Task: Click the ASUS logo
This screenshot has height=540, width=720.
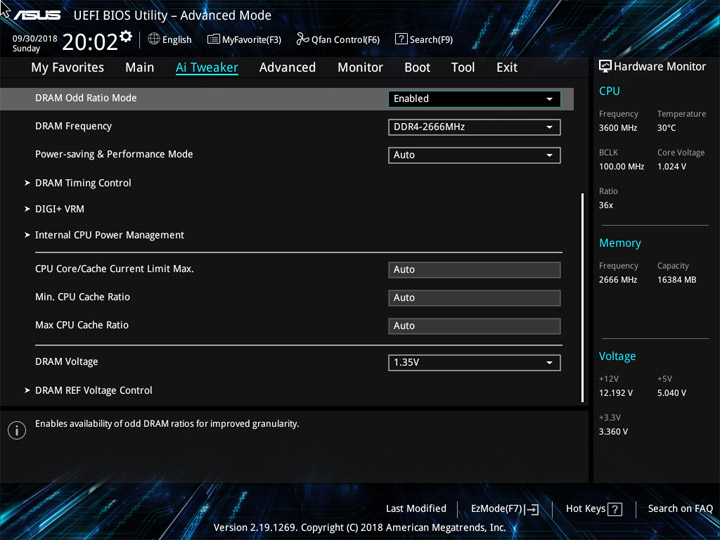Action: click(x=37, y=15)
